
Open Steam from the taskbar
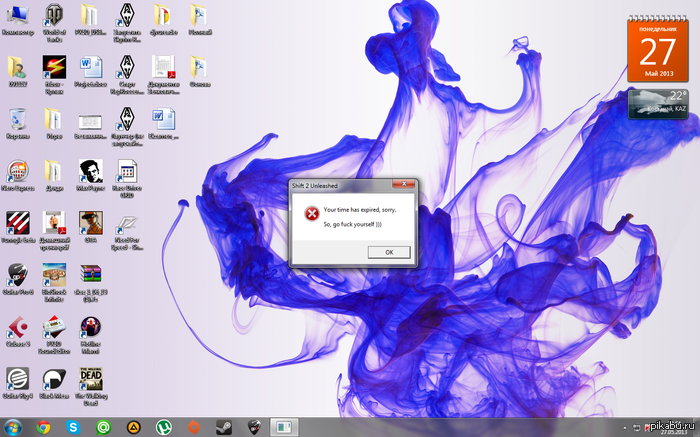coord(224,428)
